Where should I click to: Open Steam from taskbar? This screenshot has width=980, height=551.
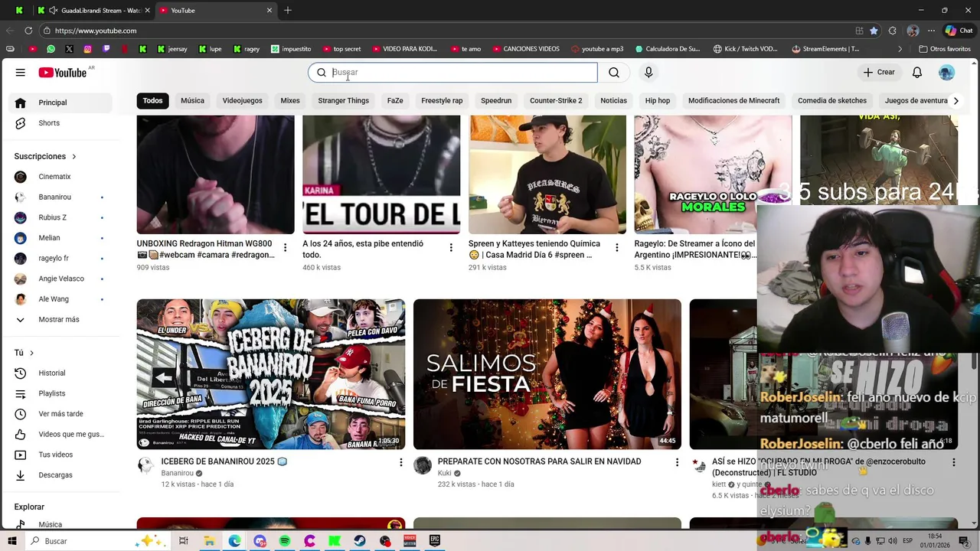pos(359,541)
